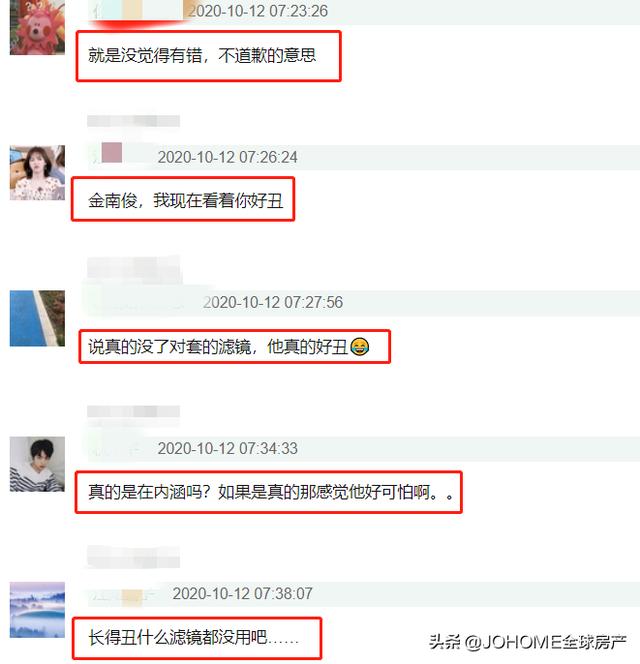
Task: Select comment "长得丑什么滤镜都没用吧"
Action: 193,637
